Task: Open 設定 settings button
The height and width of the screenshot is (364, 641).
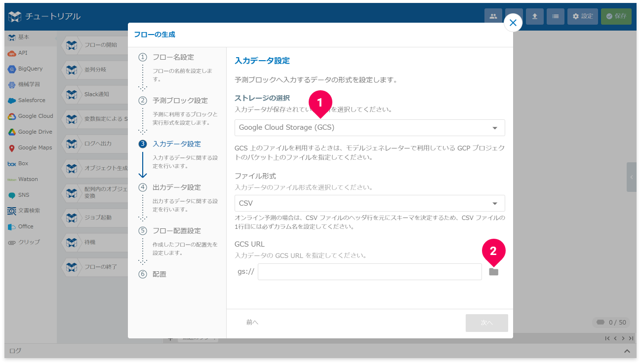Action: pos(583,16)
